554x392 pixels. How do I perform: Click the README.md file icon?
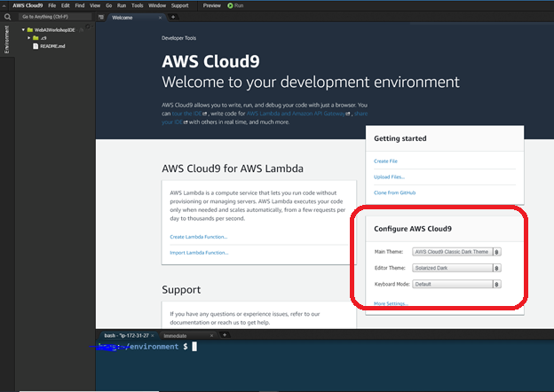click(36, 46)
